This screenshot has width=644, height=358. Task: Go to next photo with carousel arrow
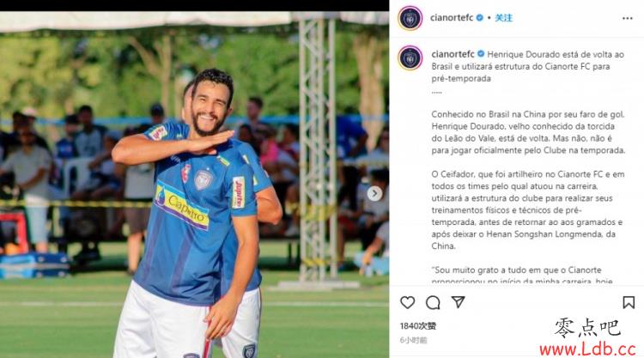[x=374, y=193]
